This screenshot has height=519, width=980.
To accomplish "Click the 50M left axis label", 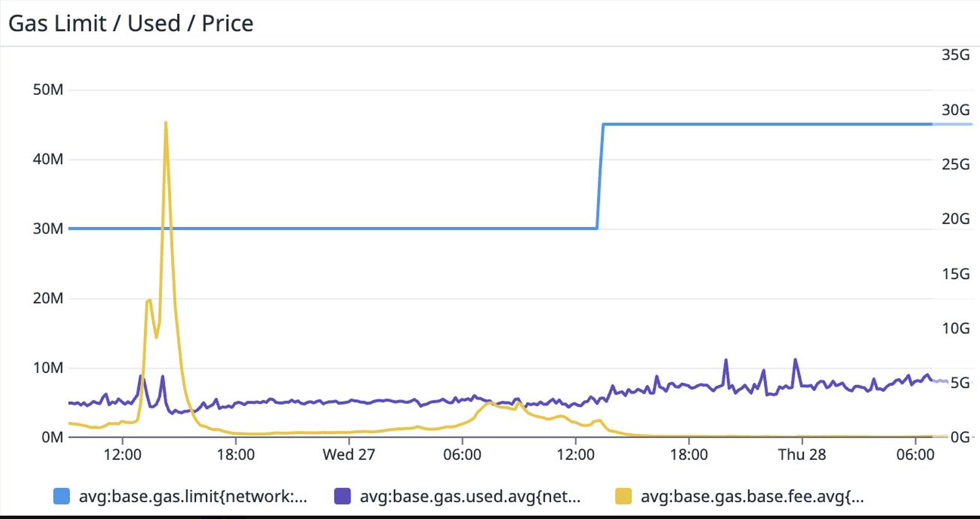I will coord(47,90).
